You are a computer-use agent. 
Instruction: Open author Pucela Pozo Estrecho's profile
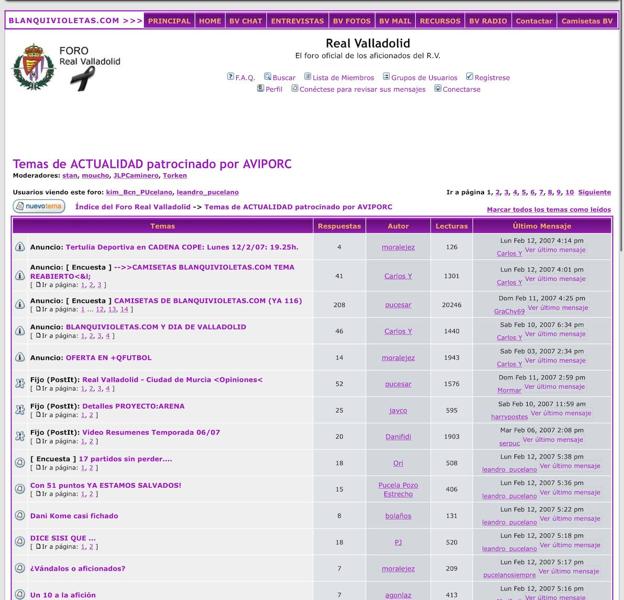coord(398,489)
